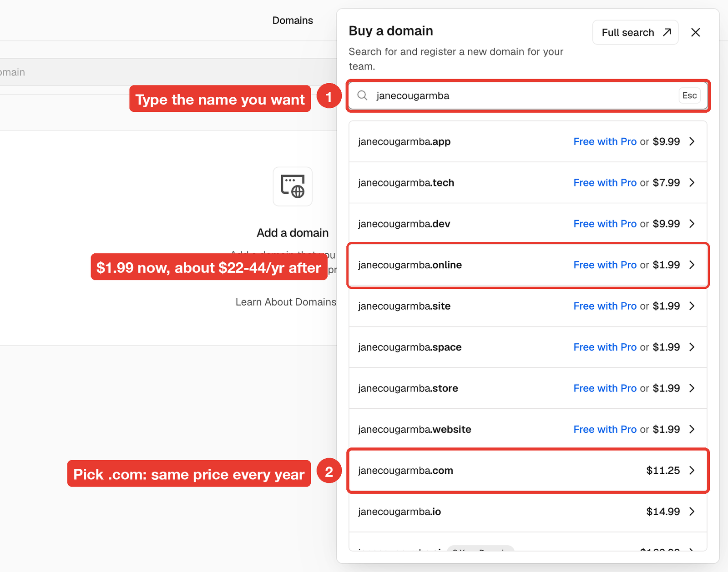728x572 pixels.
Task: Click the $1.99 price for .site
Action: [x=666, y=306]
